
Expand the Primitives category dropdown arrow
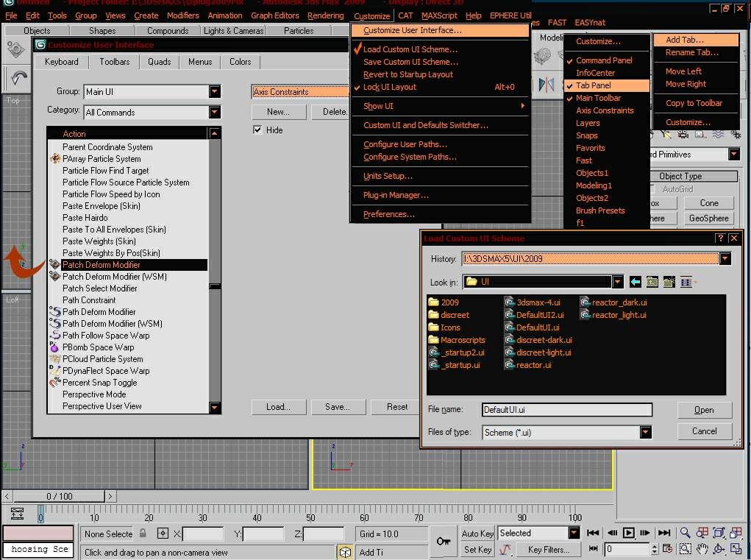[x=733, y=155]
